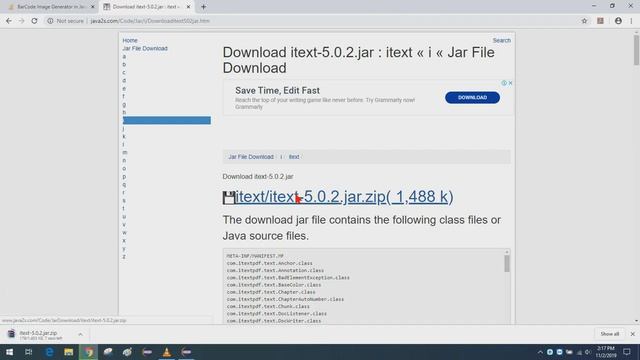Image resolution: width=640 pixels, height=360 pixels.
Task: Close the Download itext-5.0.2.jar tab
Action: click(188, 7)
